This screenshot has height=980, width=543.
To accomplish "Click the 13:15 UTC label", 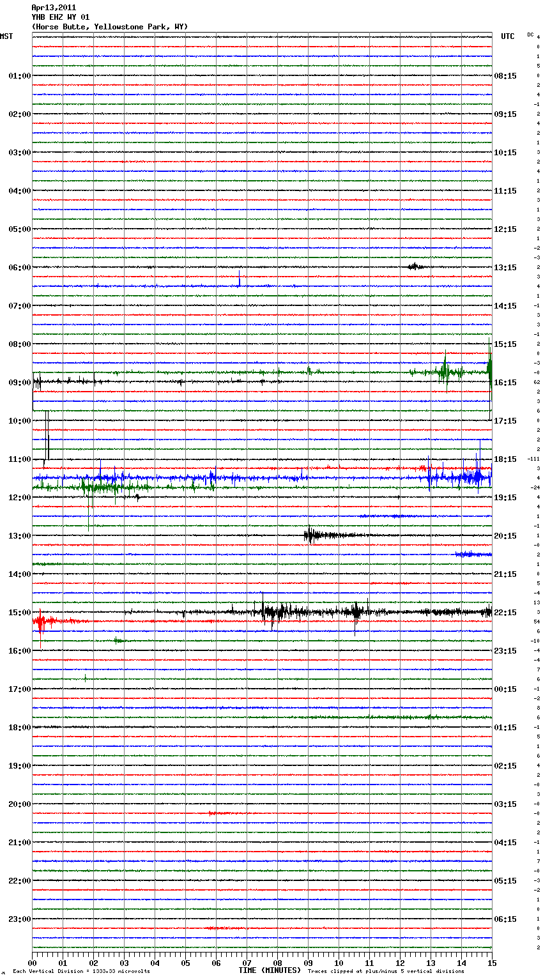I will click(505, 268).
